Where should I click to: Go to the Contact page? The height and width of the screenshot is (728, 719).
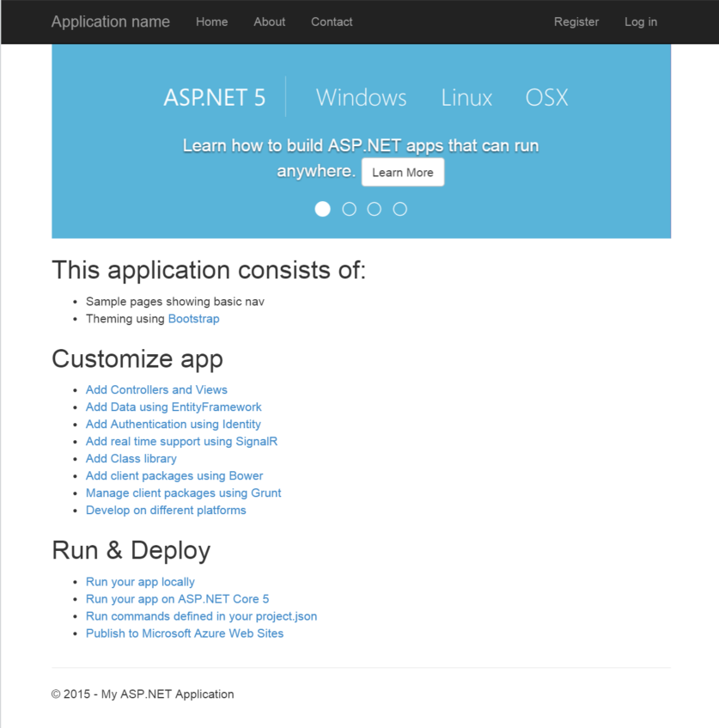point(332,21)
